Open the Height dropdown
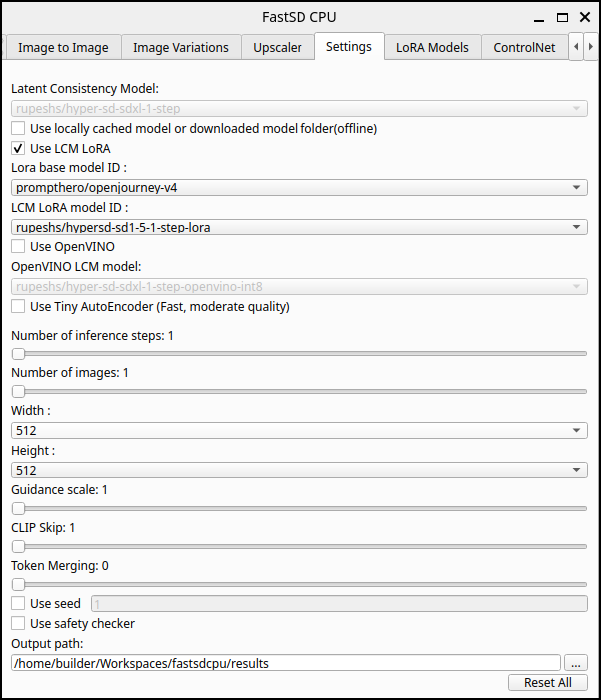This screenshot has height=700, width=601. [299, 470]
